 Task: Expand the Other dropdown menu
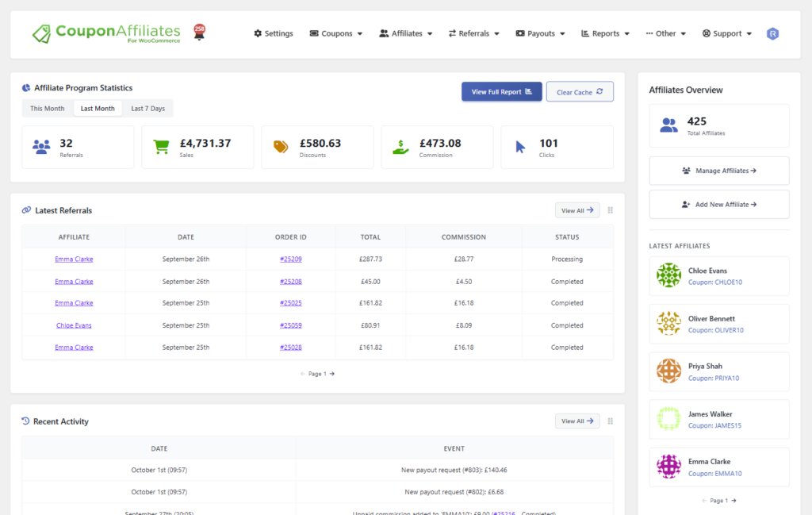point(666,33)
